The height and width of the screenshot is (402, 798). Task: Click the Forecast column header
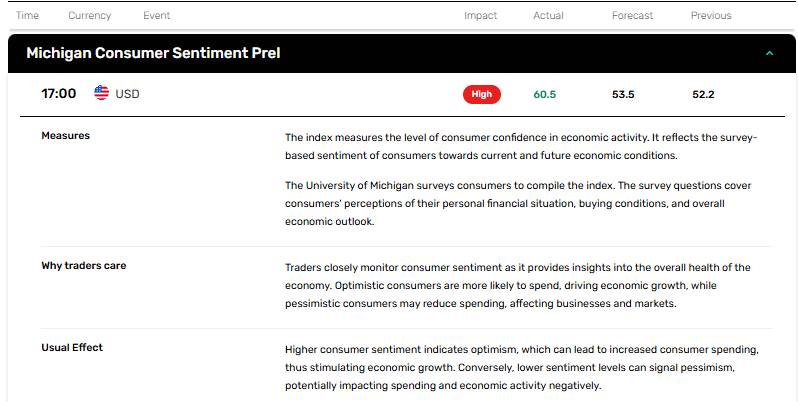click(x=632, y=16)
